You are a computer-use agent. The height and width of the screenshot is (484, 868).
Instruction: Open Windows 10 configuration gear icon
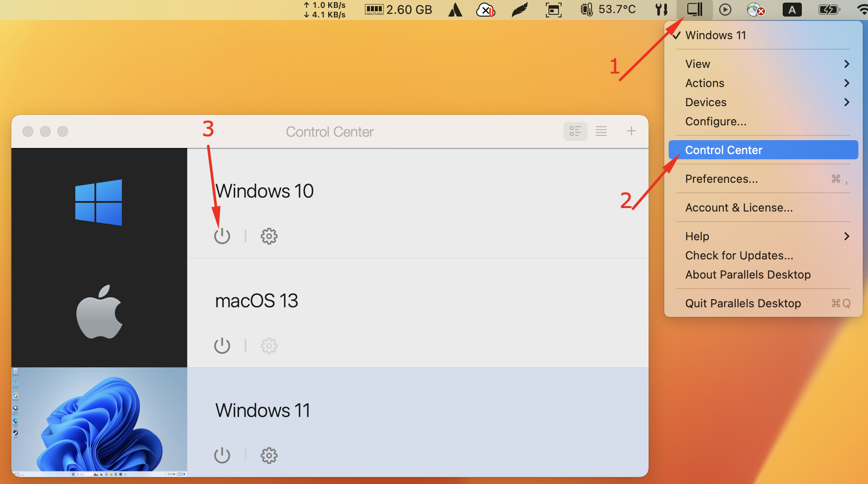tap(269, 236)
